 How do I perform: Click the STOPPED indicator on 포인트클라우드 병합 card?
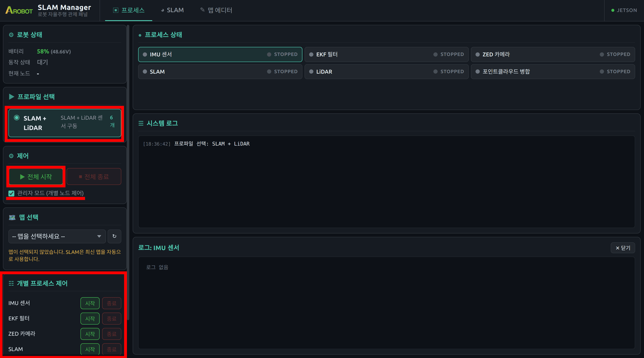click(615, 71)
